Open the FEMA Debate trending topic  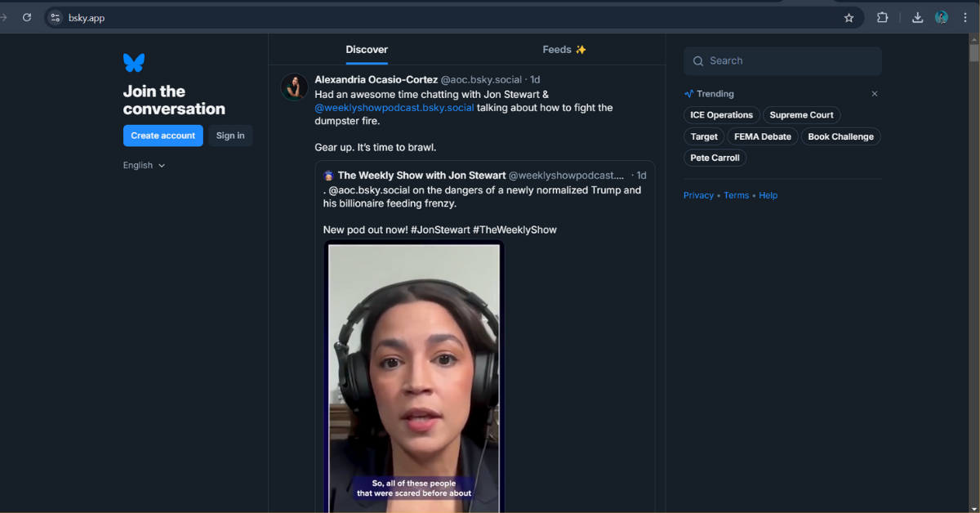click(763, 136)
